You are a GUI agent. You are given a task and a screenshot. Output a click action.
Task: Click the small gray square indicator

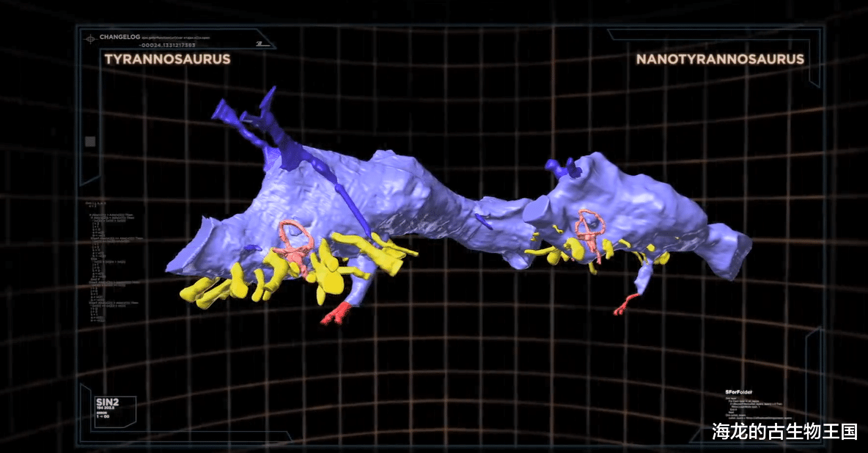pos(90,141)
